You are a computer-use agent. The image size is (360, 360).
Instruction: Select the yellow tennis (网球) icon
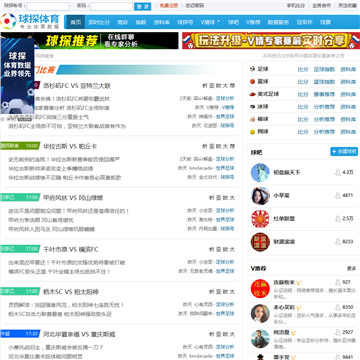pos(252,132)
